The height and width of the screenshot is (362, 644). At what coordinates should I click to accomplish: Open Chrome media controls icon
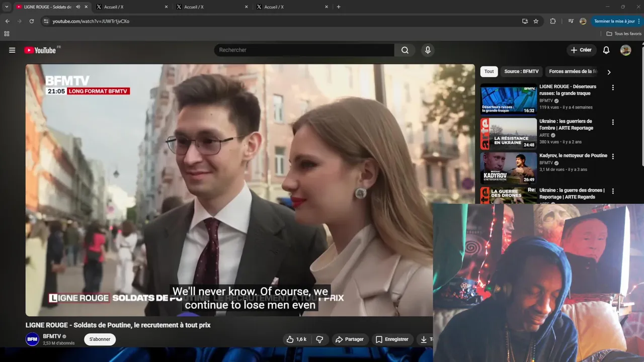571,21
